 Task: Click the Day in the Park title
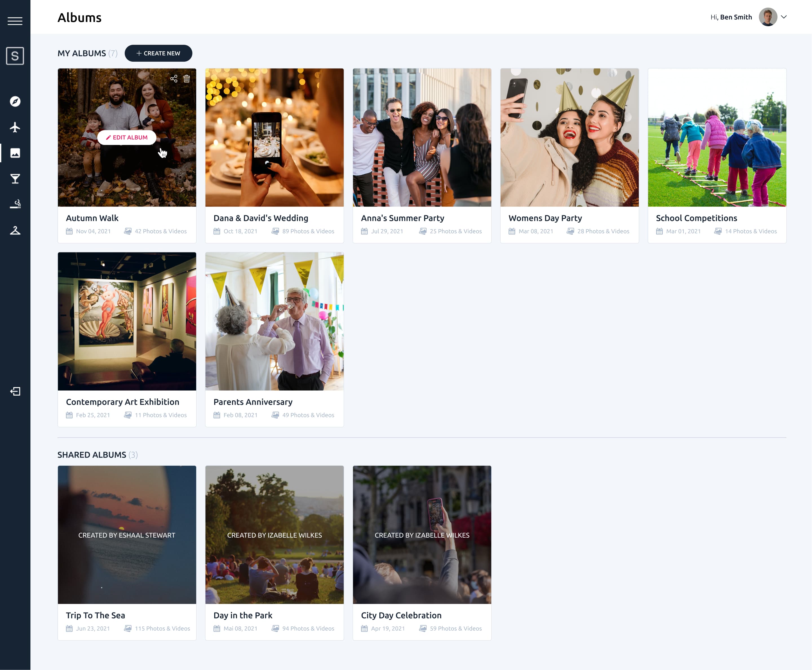(243, 615)
